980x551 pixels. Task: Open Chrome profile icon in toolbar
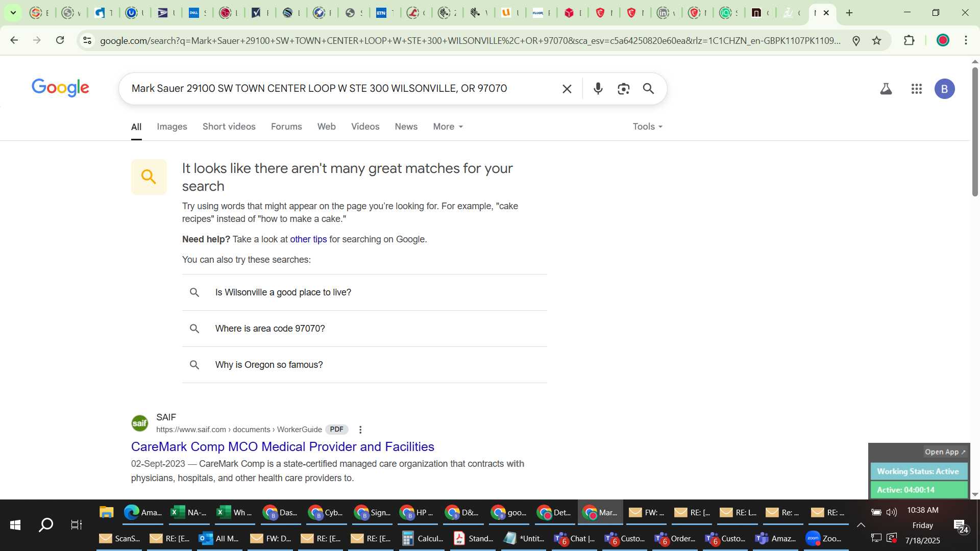pos(943,40)
